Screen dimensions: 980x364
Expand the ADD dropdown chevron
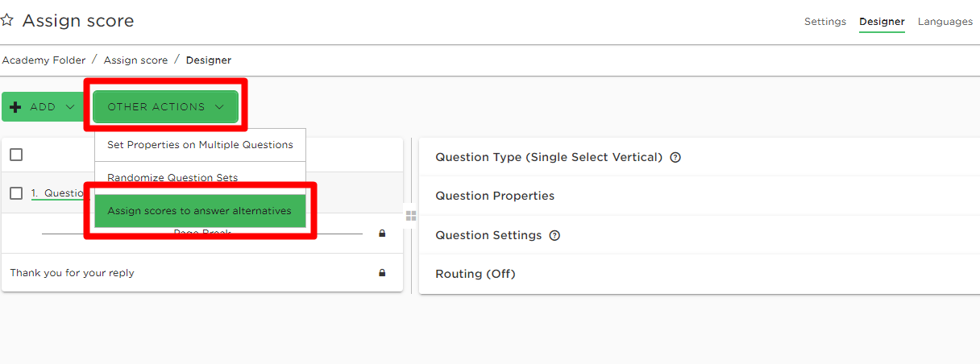tap(69, 107)
